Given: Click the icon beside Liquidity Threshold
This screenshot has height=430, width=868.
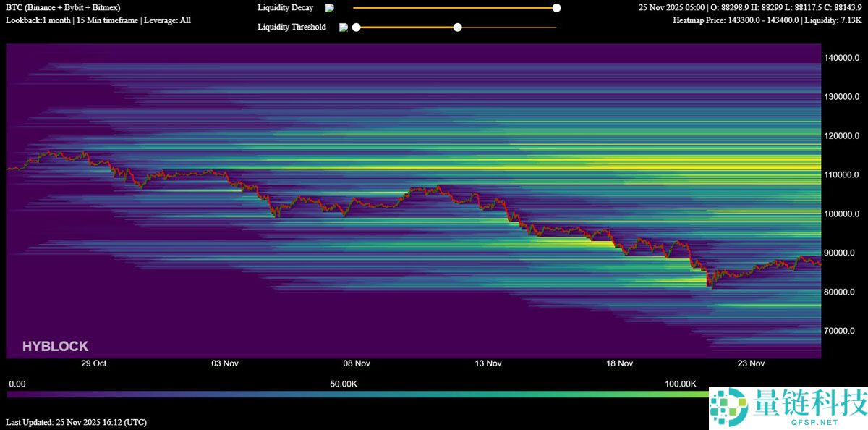Looking at the screenshot, I should point(344,28).
